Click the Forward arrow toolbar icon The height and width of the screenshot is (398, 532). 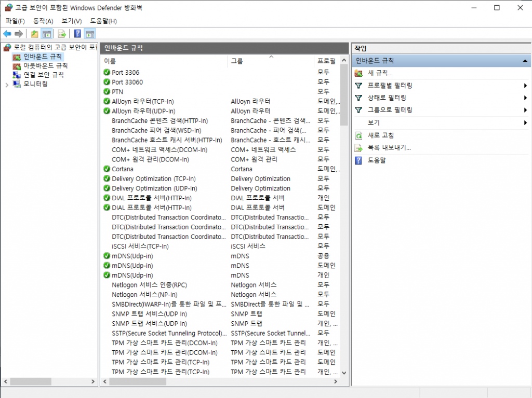[19, 34]
